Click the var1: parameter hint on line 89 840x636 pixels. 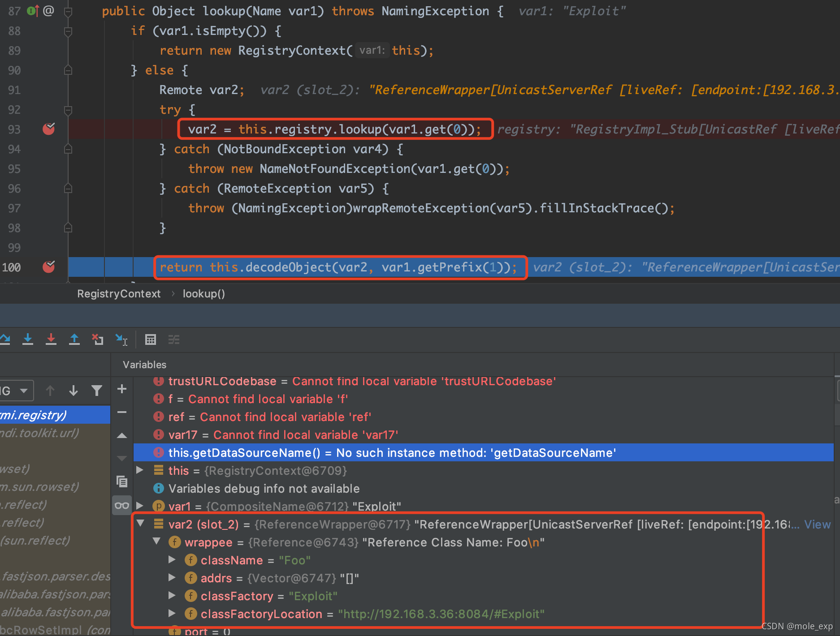pos(372,51)
